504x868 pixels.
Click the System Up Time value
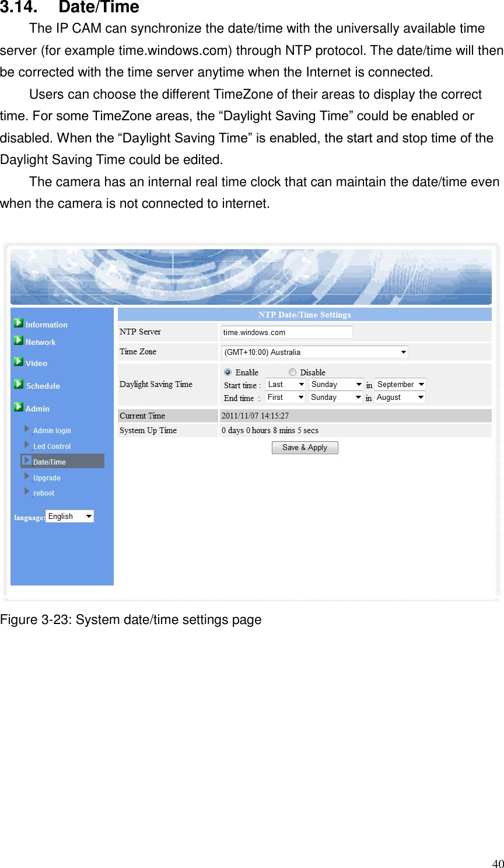pyautogui.click(x=270, y=430)
